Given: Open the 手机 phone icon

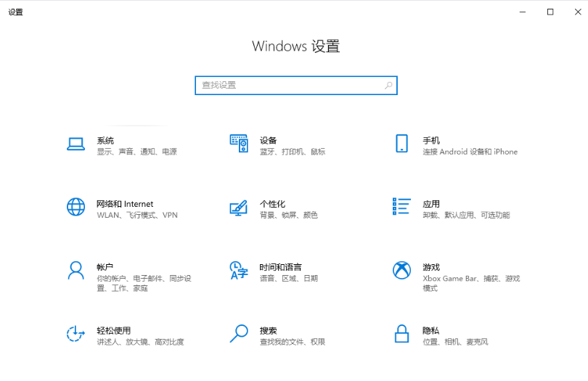Looking at the screenshot, I should pos(401,144).
